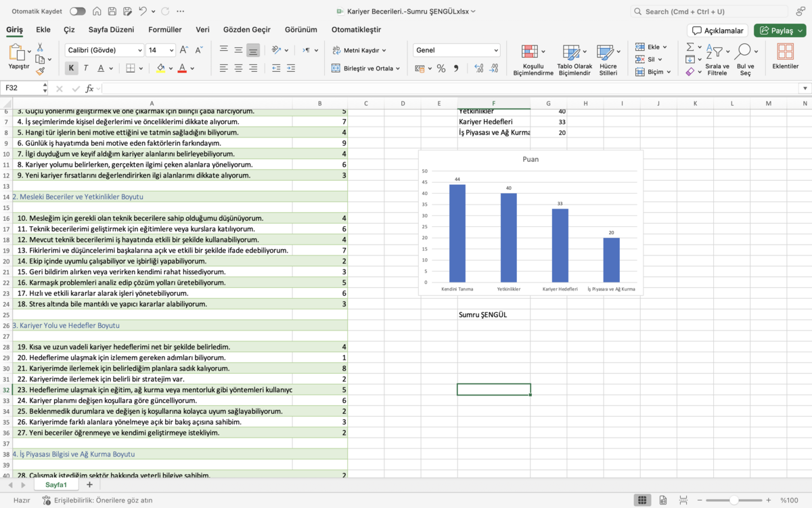The width and height of the screenshot is (812, 508).
Task: Click the text orientation icon
Action: [x=276, y=50]
